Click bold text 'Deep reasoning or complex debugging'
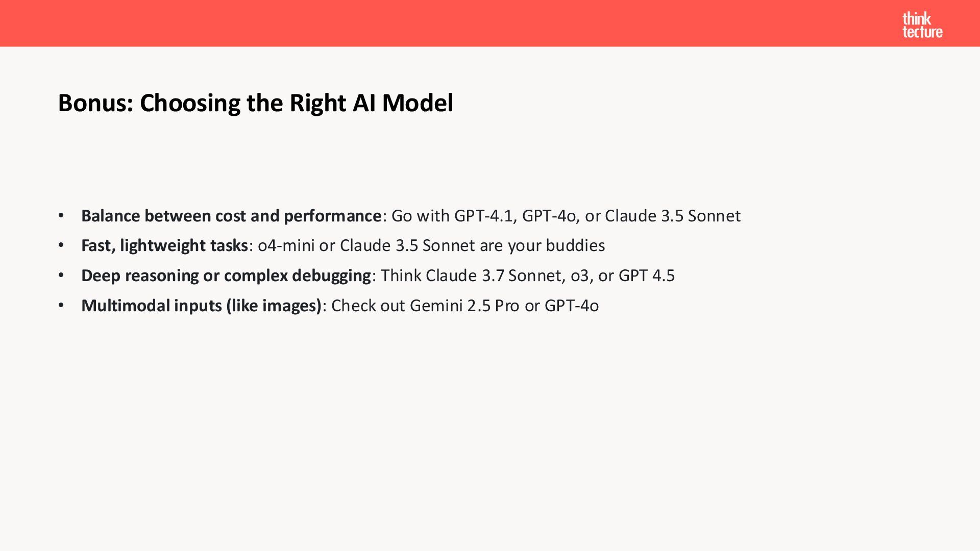Screen dimensions: 980x551 (226, 275)
